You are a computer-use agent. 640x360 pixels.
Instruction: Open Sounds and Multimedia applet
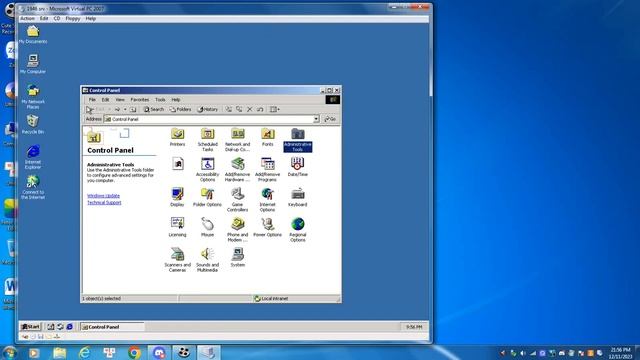coord(207,260)
